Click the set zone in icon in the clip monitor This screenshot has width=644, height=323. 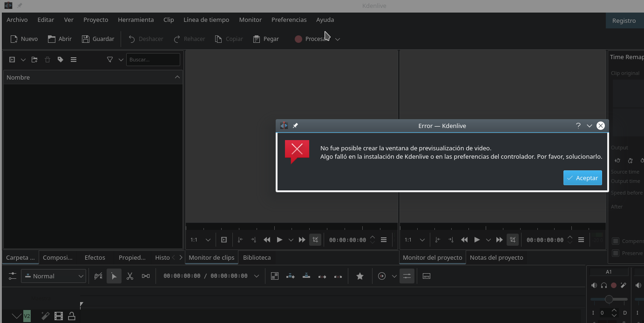click(240, 240)
